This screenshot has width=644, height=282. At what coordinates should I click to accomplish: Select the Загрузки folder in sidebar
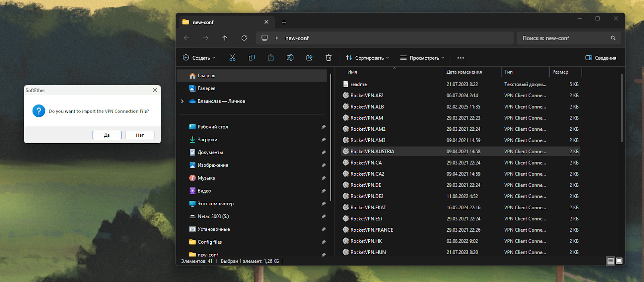207,140
